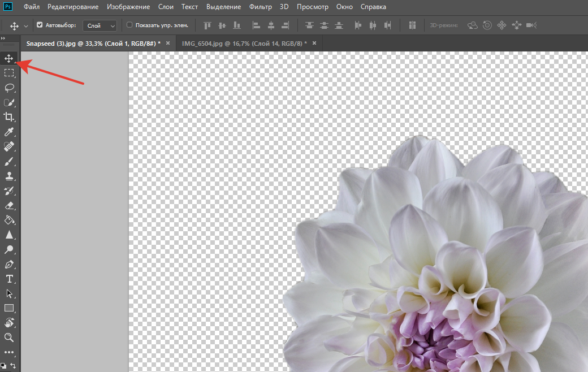Open the Слой auto-select dropdown
Screen dimensions: 588x372
pyautogui.click(x=100, y=25)
